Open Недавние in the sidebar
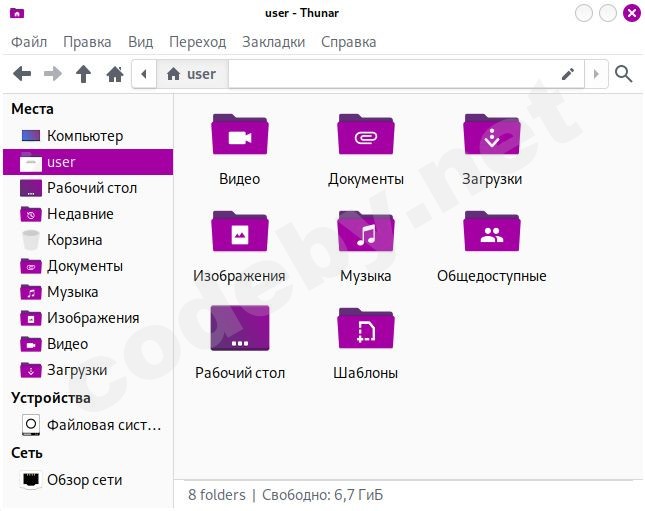The width and height of the screenshot is (645, 511). pyautogui.click(x=88, y=214)
